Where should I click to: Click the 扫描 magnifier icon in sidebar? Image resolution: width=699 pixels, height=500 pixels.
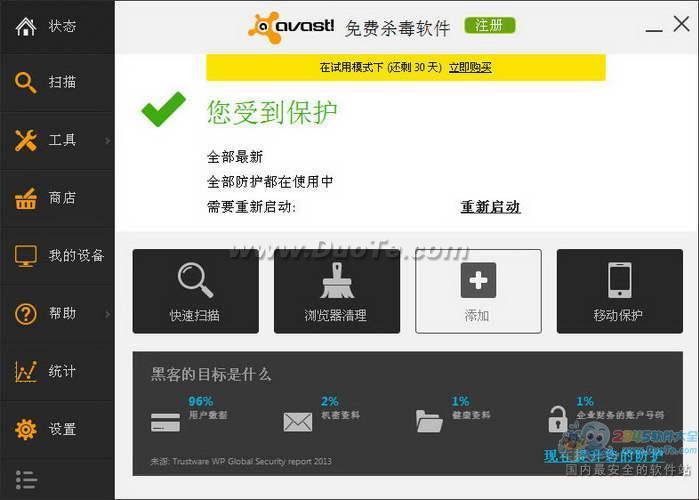click(25, 82)
